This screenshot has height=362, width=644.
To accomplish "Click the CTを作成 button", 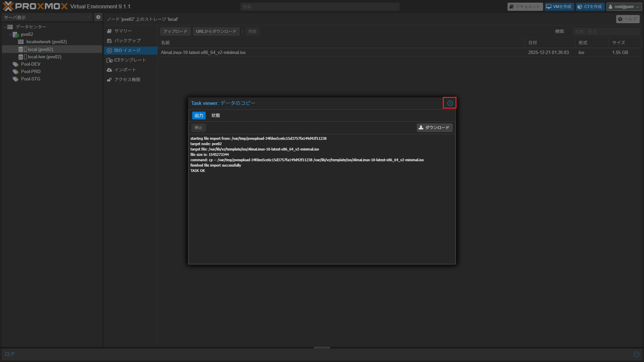I will [x=590, y=7].
